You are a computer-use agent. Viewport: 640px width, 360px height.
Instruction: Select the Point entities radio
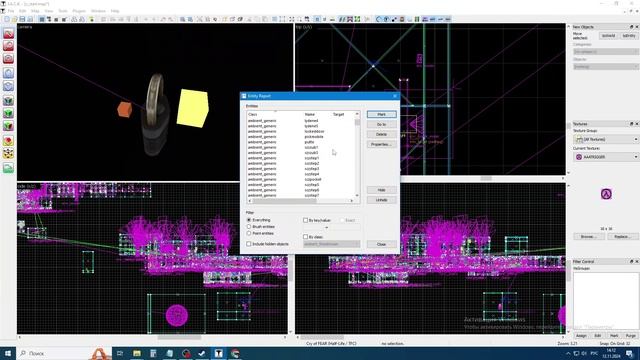249,233
